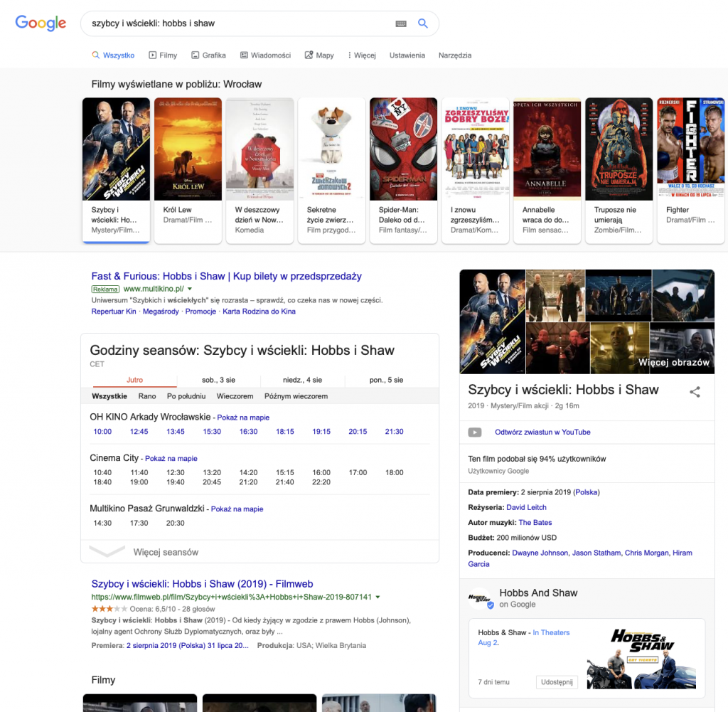This screenshot has height=712, width=728.
Task: Open the main movie poster in knowledge panel
Action: click(x=493, y=322)
